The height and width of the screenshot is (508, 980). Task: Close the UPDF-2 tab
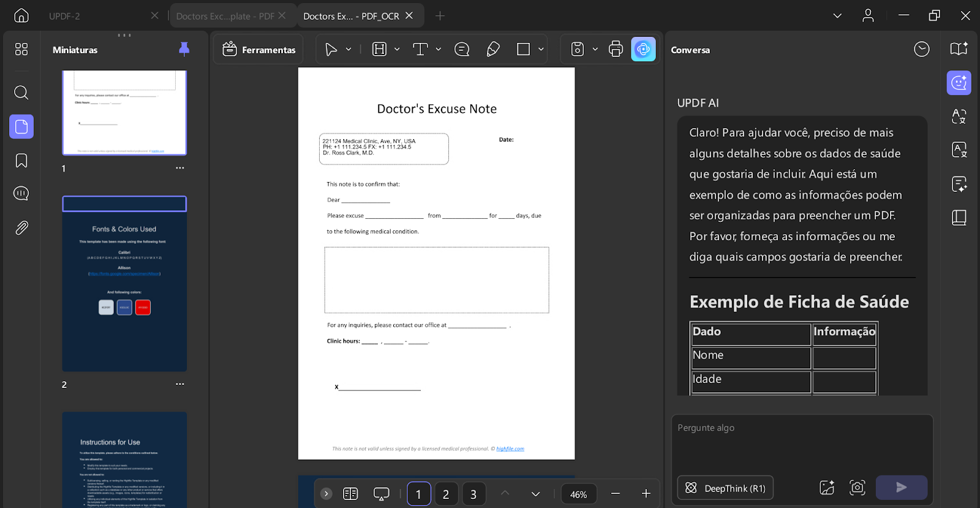155,15
